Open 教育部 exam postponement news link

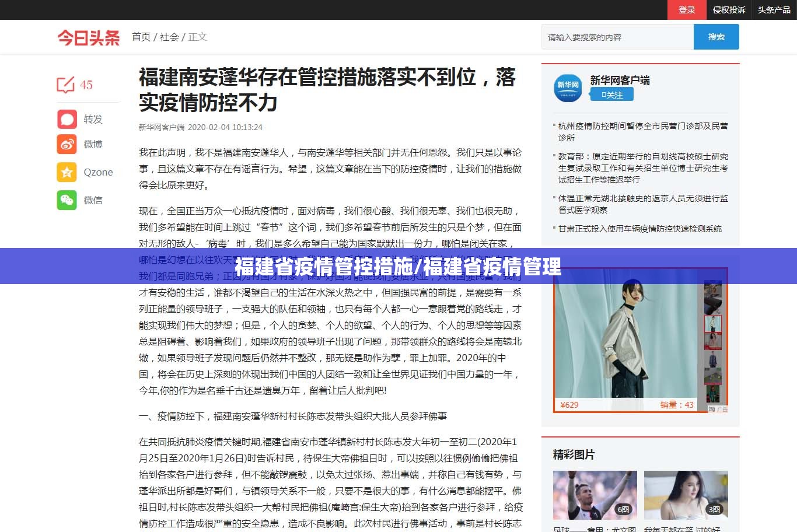pos(642,168)
